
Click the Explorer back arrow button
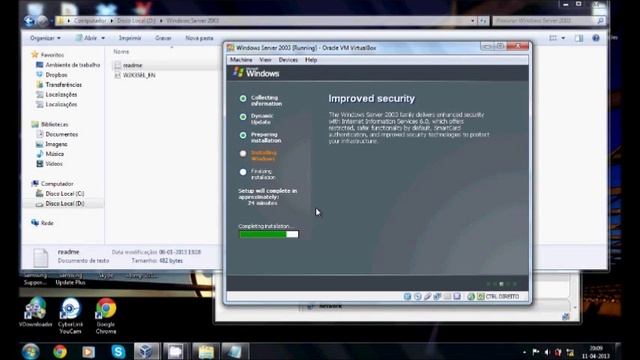[x=29, y=20]
